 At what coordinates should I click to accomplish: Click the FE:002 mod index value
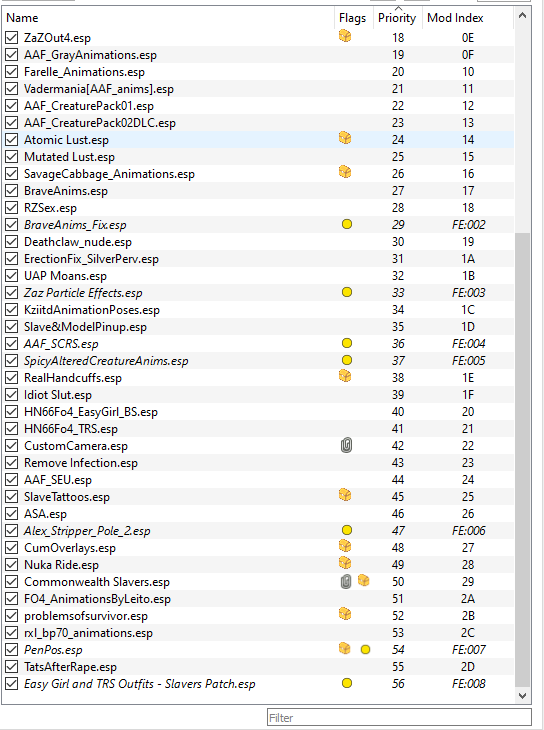[469, 225]
